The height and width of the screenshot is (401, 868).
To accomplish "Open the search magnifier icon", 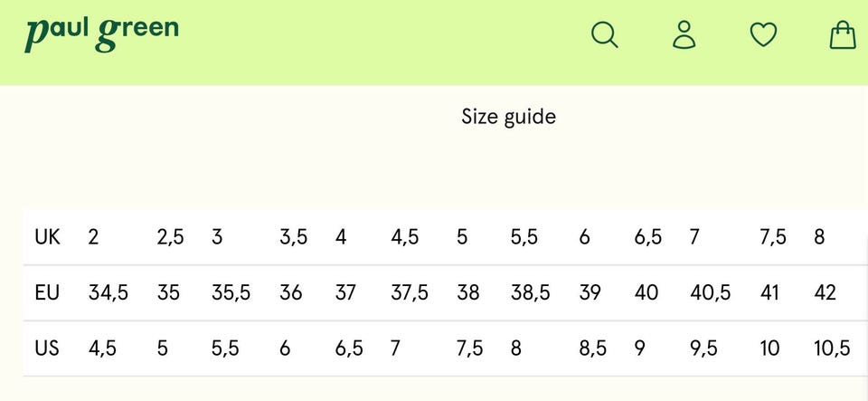I will pyautogui.click(x=604, y=35).
